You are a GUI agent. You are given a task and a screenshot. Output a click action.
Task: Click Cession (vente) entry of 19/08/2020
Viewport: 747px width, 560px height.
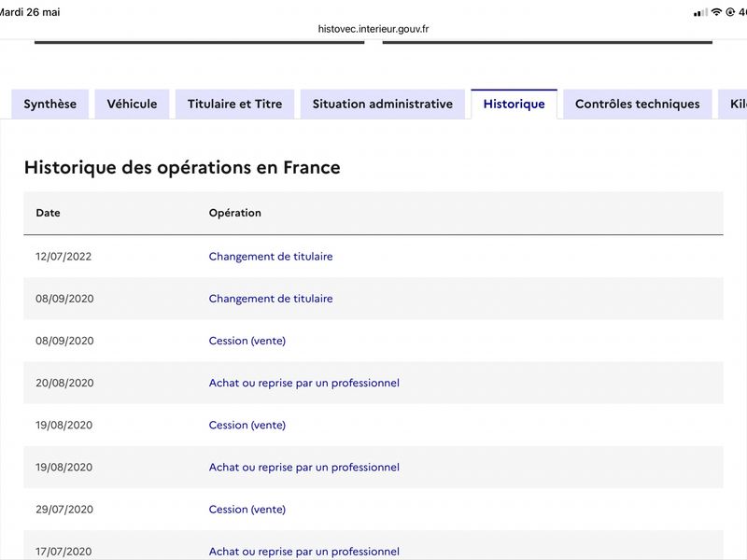click(x=247, y=425)
